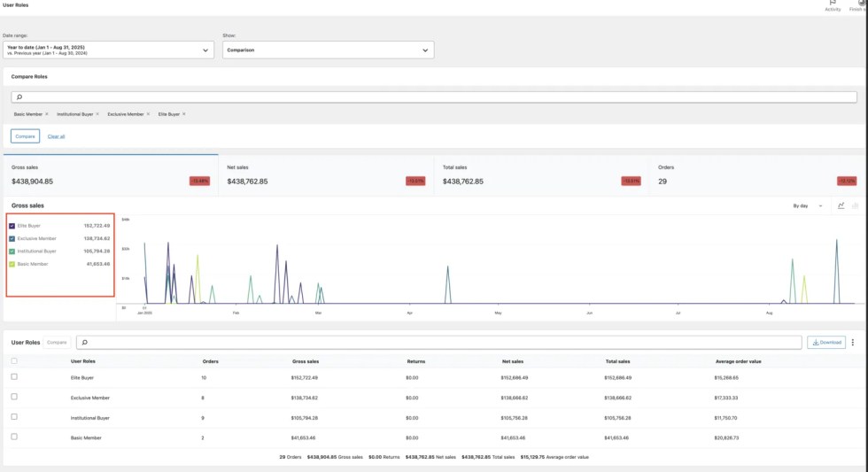Image resolution: width=868 pixels, height=472 pixels.
Task: Sort by Returns column header
Action: click(x=416, y=361)
